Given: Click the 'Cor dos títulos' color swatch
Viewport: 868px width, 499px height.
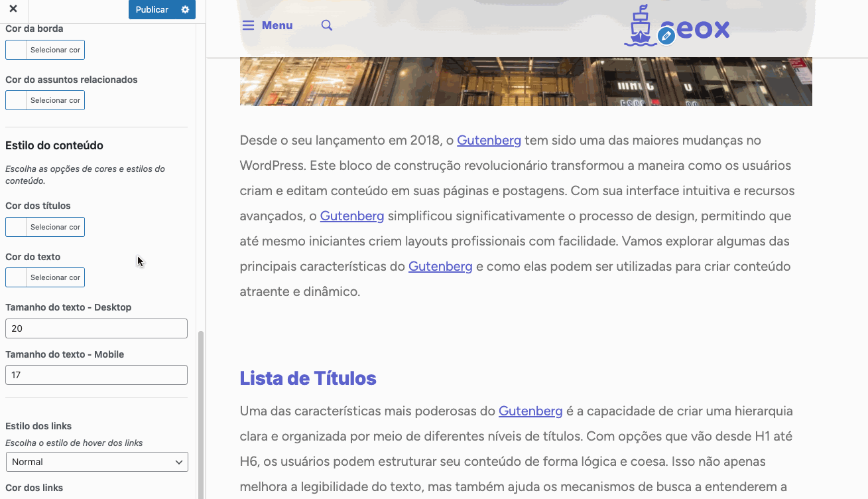Looking at the screenshot, I should coord(16,227).
